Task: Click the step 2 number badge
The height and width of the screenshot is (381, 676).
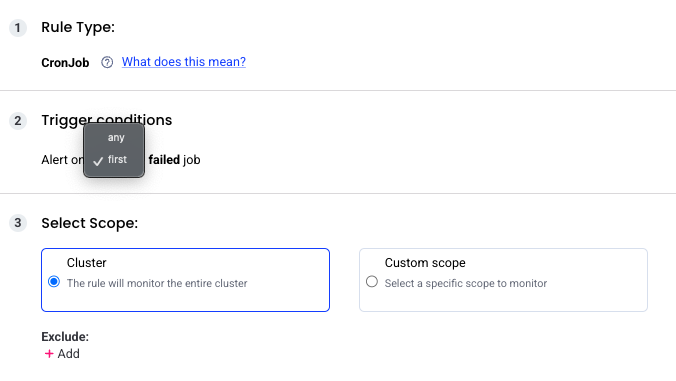Action: point(18,121)
